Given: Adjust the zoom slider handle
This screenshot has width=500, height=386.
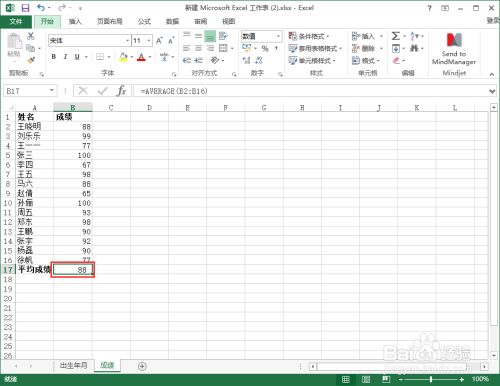Looking at the screenshot, I should click(431, 379).
